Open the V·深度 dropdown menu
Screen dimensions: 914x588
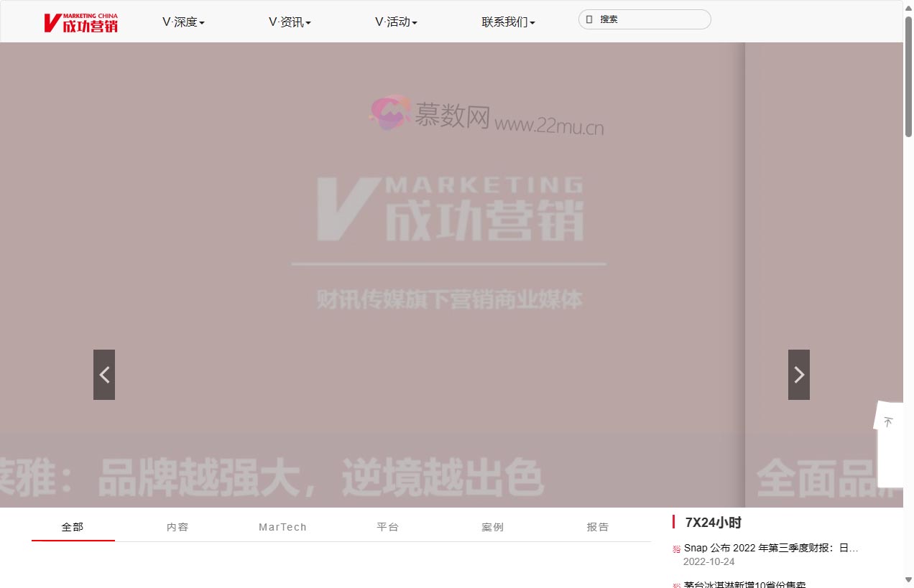(x=183, y=22)
